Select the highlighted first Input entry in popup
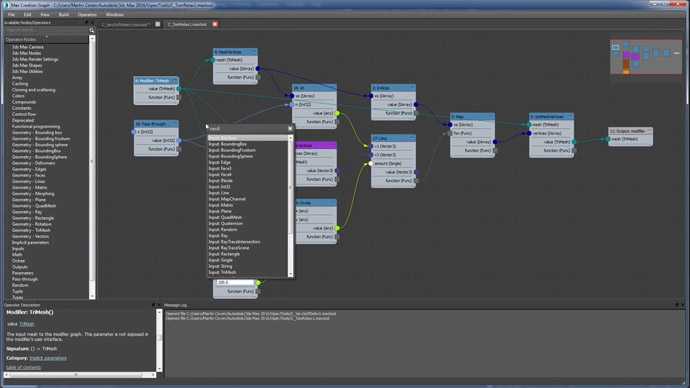The width and height of the screenshot is (690, 388). coord(248,138)
